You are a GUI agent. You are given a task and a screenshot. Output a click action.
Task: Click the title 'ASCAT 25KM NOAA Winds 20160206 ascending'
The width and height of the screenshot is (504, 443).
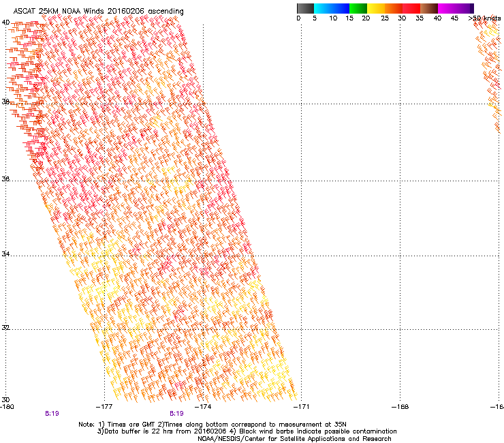coord(98,12)
